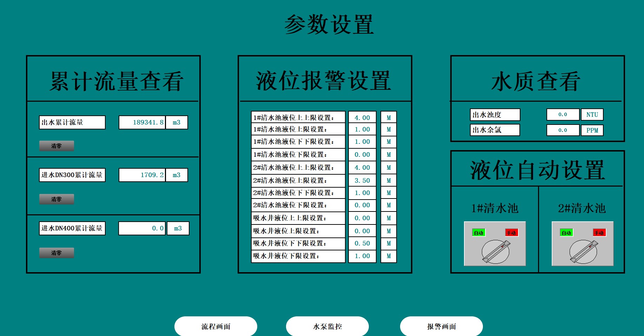644x336 pixels.
Task: Select red 手动 mode for 1#清水池
Action: coord(511,233)
